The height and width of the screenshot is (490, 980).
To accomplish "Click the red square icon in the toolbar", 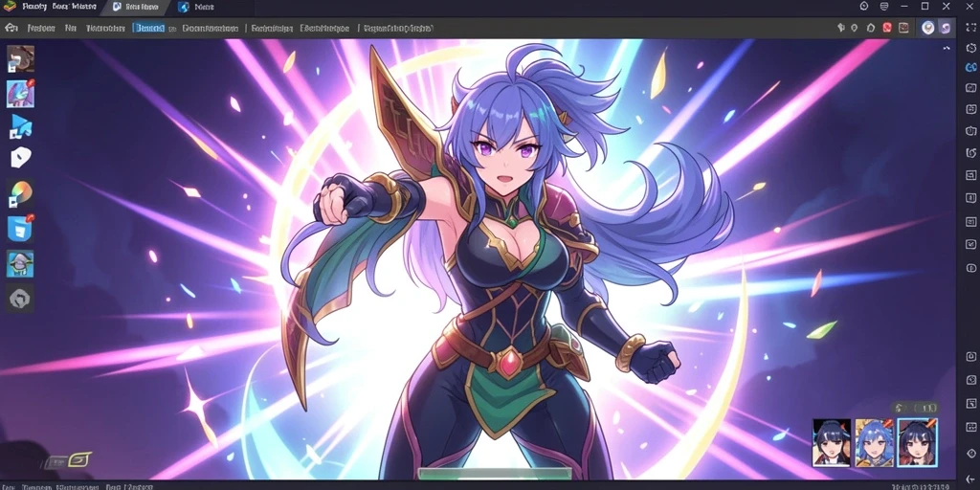I will pos(887,28).
